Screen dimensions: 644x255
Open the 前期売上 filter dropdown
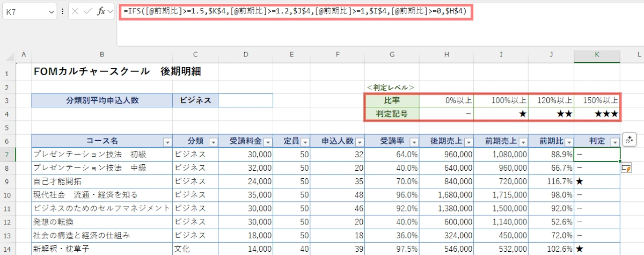(522, 142)
